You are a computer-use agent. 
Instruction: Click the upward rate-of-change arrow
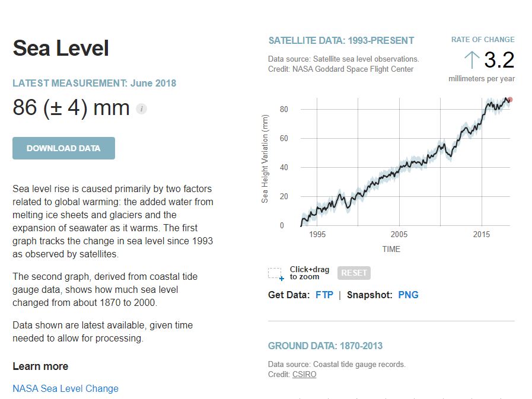pos(472,60)
